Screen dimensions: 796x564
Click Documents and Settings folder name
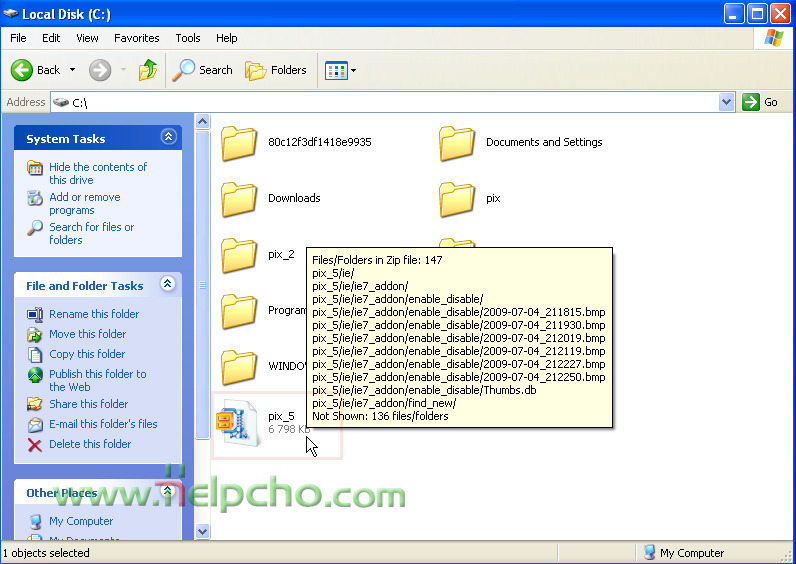[x=544, y=142]
